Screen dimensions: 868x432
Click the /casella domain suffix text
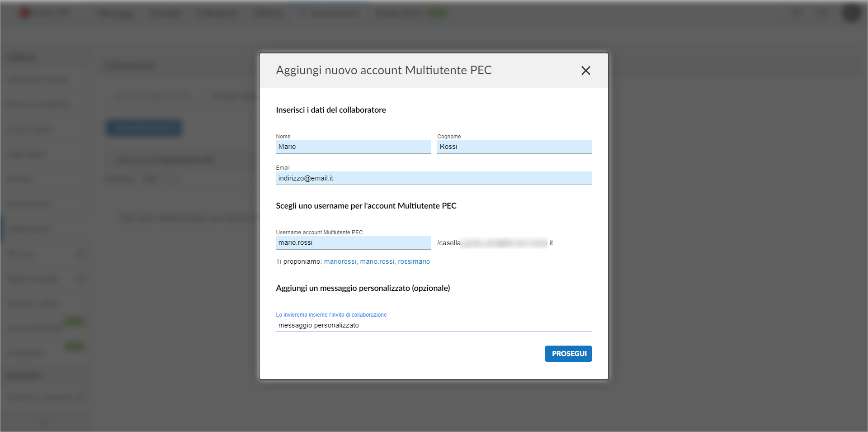[x=495, y=243]
